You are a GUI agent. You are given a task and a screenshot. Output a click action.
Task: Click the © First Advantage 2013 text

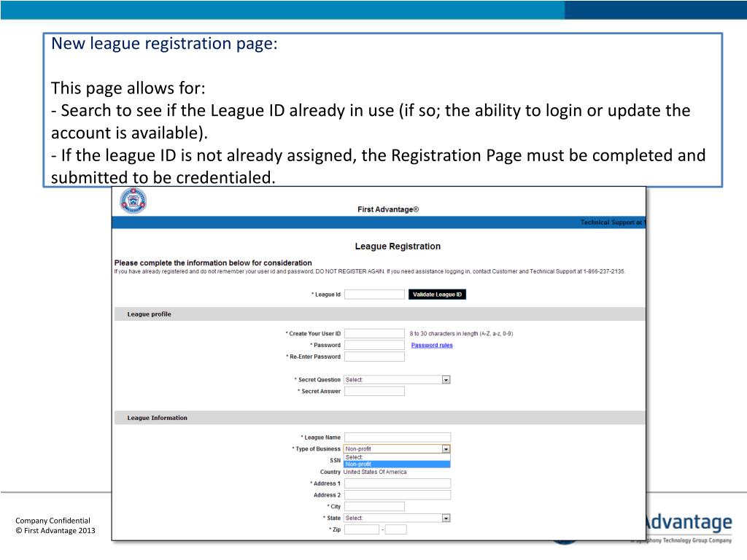pos(55,531)
